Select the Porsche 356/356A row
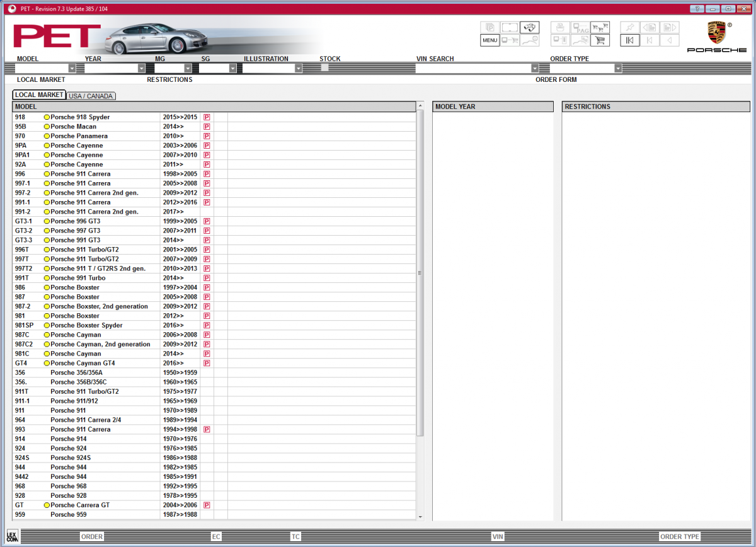Image resolution: width=756 pixels, height=547 pixels. pyautogui.click(x=214, y=373)
